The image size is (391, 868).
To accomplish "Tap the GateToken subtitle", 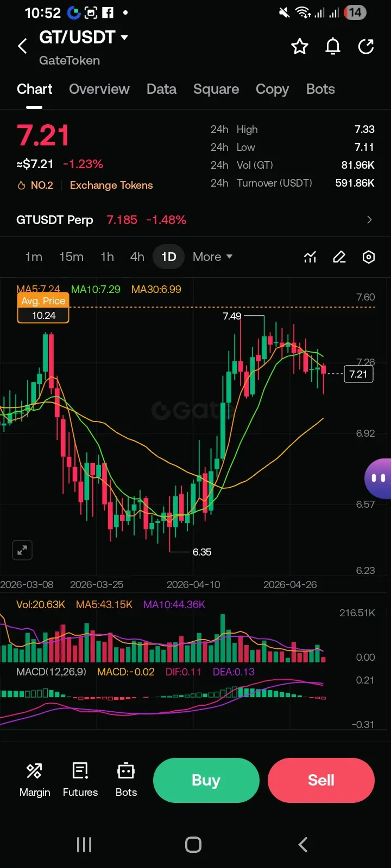I will click(70, 60).
